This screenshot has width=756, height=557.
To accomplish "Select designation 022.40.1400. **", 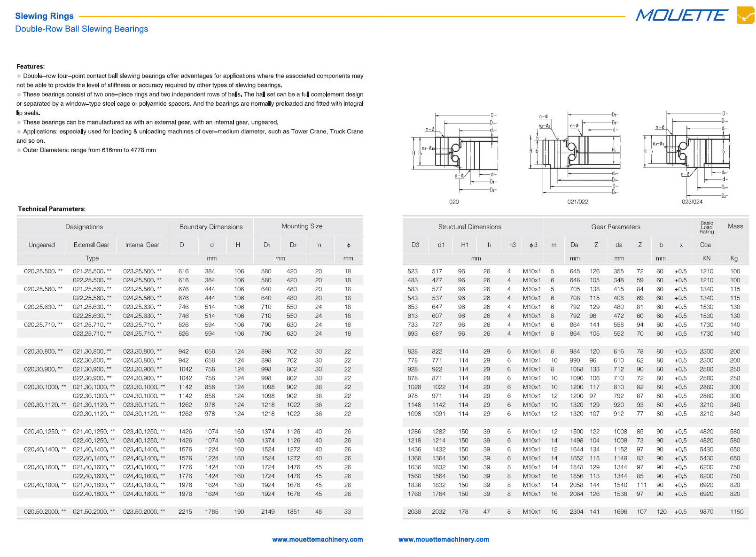I will pos(94,459).
